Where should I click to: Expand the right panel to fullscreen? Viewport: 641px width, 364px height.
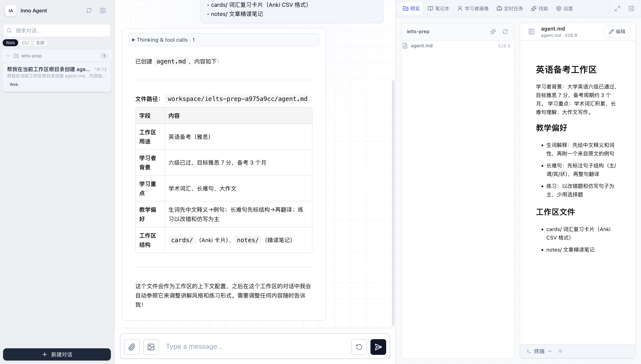[617, 9]
